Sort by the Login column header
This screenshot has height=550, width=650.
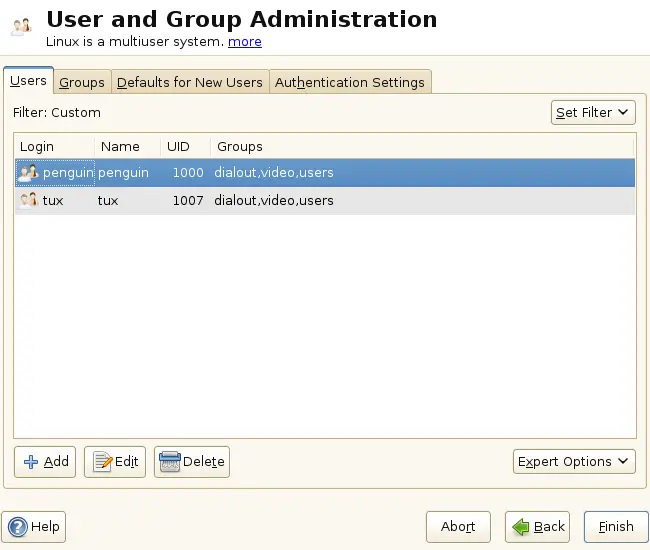click(37, 147)
